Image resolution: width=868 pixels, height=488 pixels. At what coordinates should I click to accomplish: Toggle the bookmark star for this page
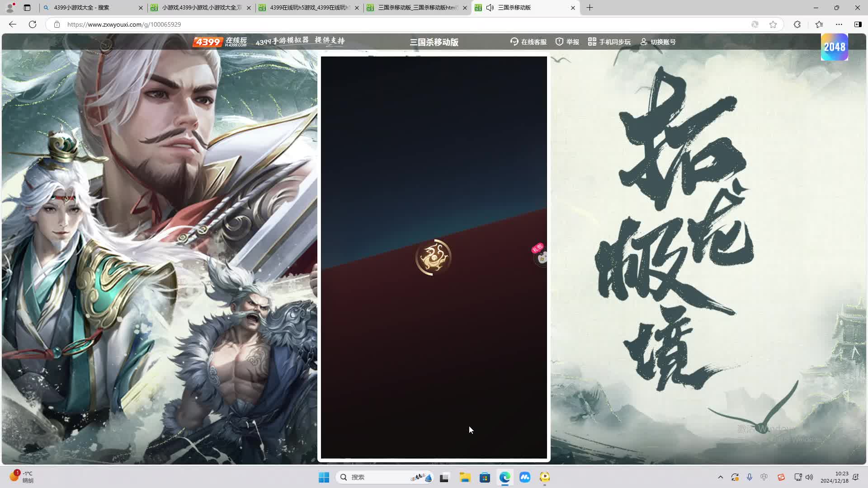pyautogui.click(x=773, y=24)
